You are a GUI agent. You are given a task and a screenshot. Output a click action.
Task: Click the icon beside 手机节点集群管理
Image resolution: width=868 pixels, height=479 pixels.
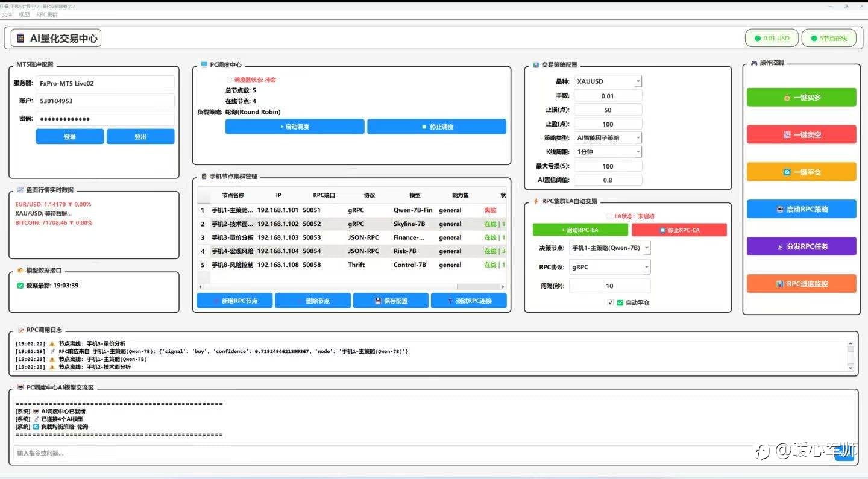pyautogui.click(x=204, y=176)
